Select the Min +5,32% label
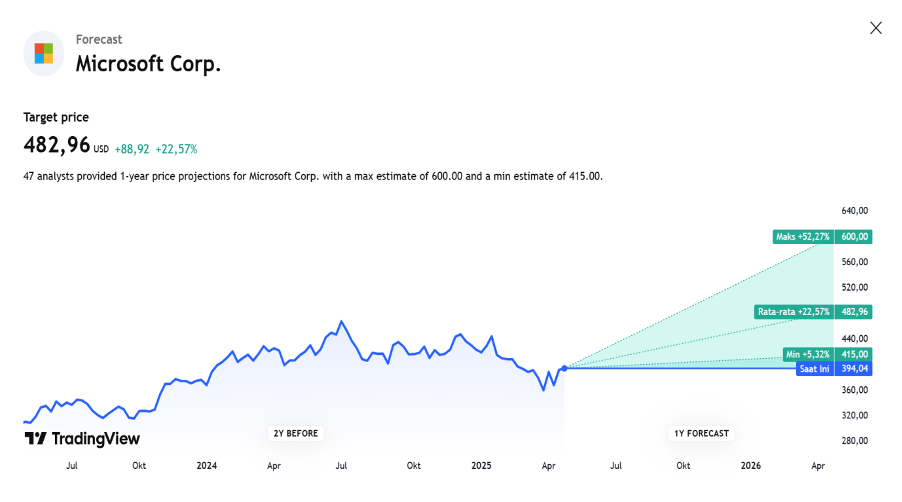The image size is (902, 502). 808,354
